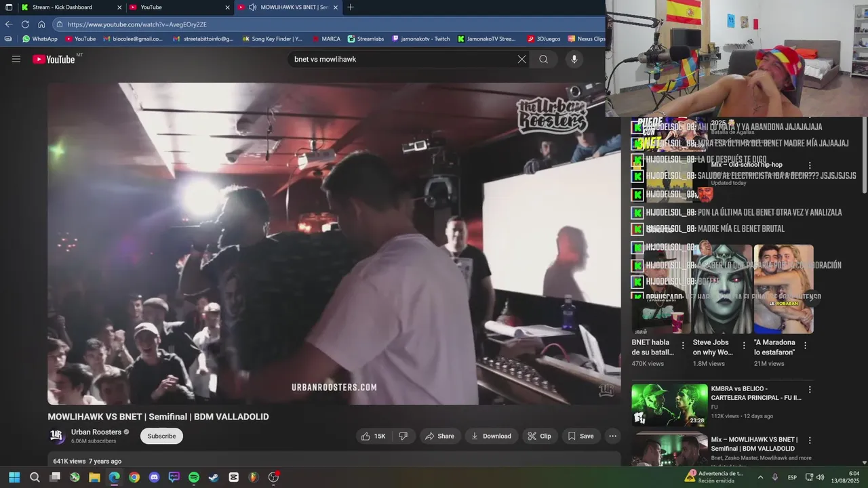
Task: Open OBS Studio from the taskbar
Action: click(273, 477)
